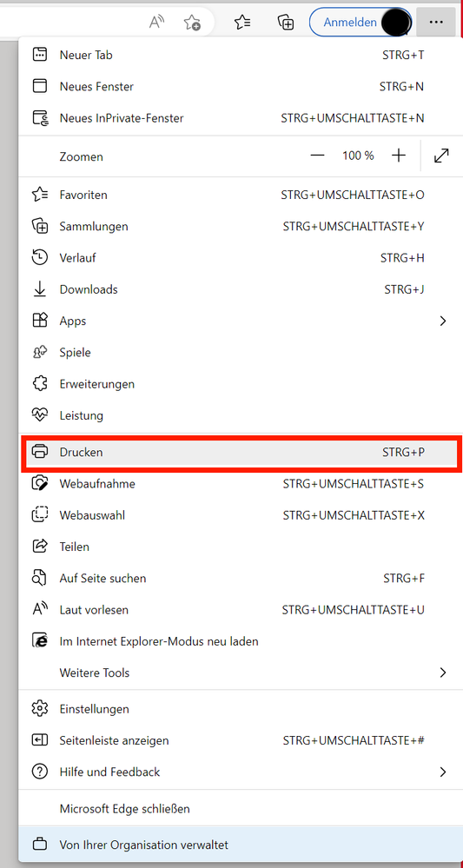Screen dimensions: 463x868
Task: Enter fullscreen with the diagonal arrows icon
Action: (x=441, y=156)
